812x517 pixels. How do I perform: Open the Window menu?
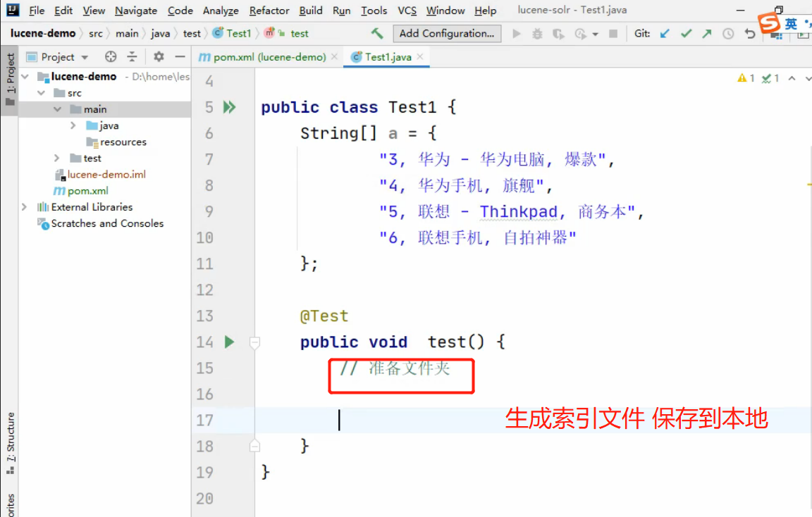(x=445, y=11)
